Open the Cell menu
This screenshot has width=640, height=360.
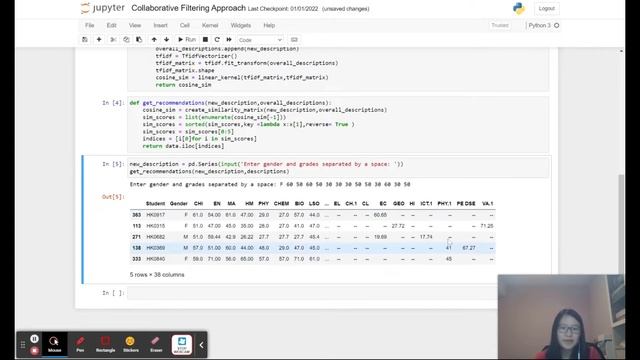tap(184, 25)
